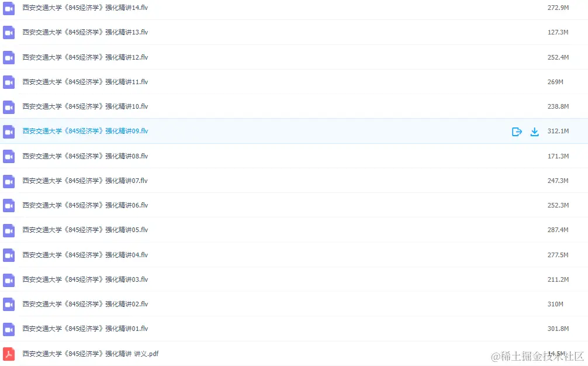Image resolution: width=588 pixels, height=366 pixels.
Task: Click the video icon for 强化精讲12.flv
Action: coord(9,57)
